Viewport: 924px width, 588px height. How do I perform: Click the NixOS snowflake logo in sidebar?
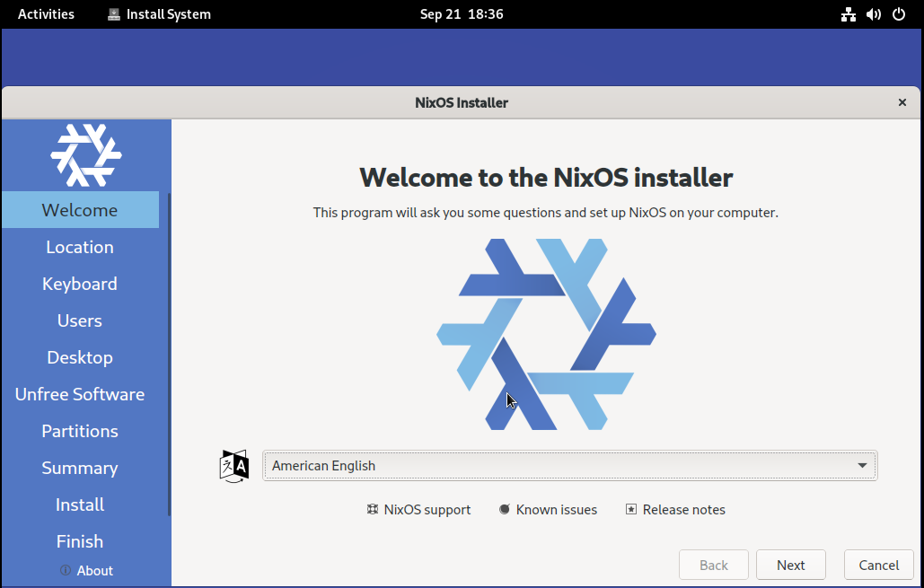coord(85,154)
